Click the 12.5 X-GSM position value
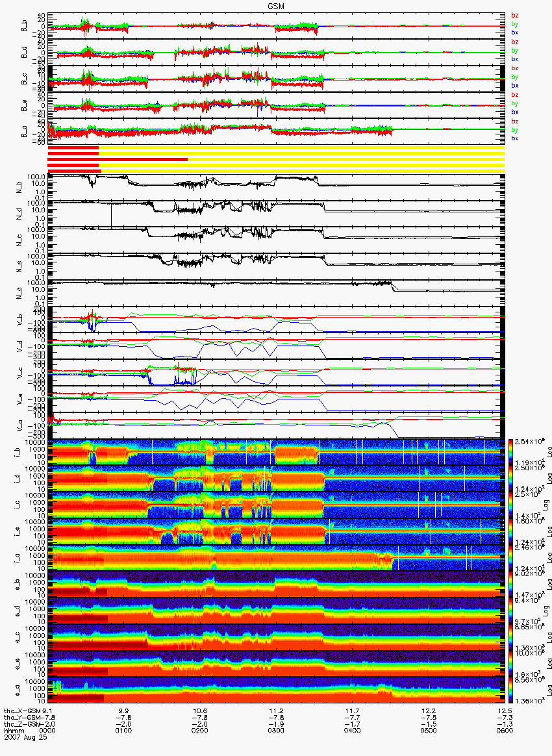Screen dimensions: 552x756 pos(505,711)
